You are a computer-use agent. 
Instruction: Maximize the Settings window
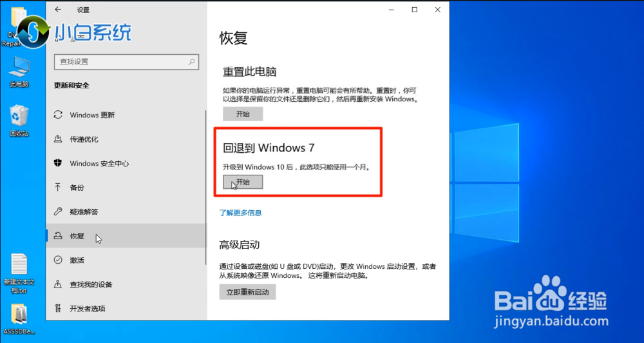coord(415,10)
